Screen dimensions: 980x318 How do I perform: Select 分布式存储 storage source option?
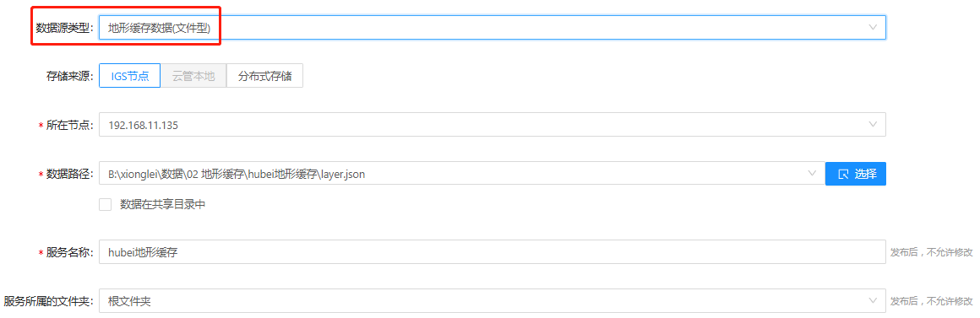[265, 76]
